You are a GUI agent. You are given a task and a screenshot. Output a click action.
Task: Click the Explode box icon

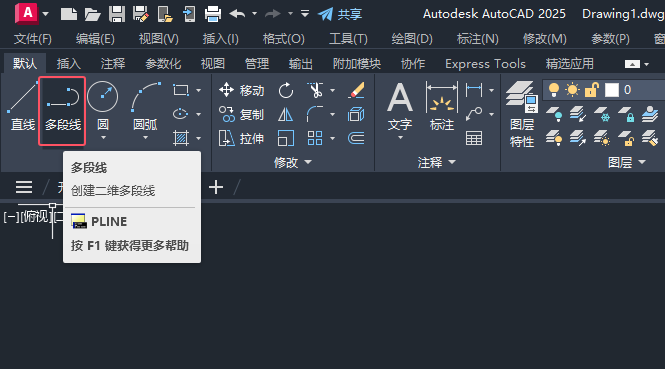356,115
